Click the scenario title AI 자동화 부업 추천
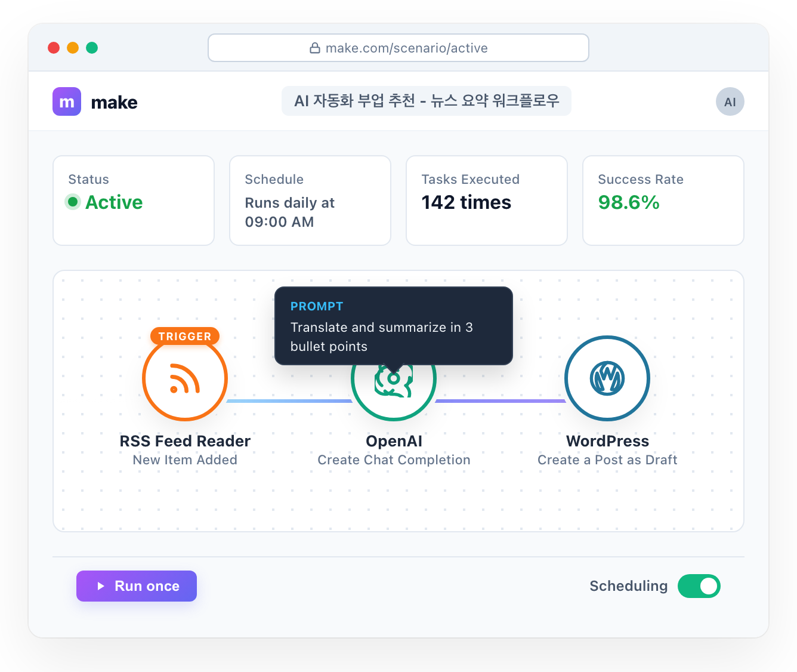The width and height of the screenshot is (797, 672). coord(427,101)
